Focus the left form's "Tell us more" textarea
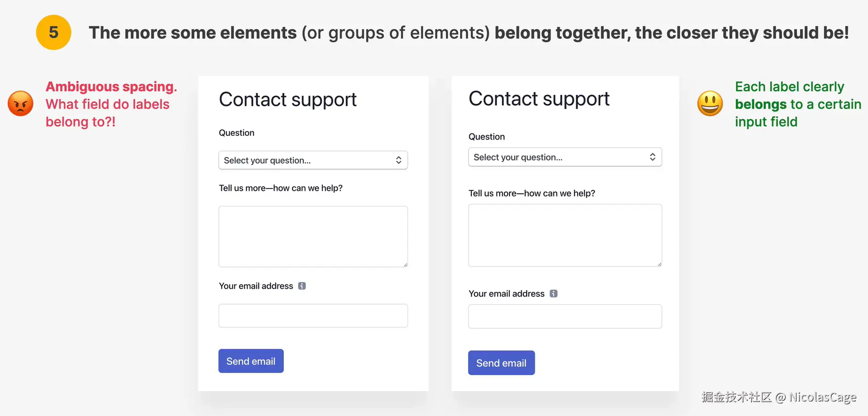The width and height of the screenshot is (868, 416). (x=313, y=236)
